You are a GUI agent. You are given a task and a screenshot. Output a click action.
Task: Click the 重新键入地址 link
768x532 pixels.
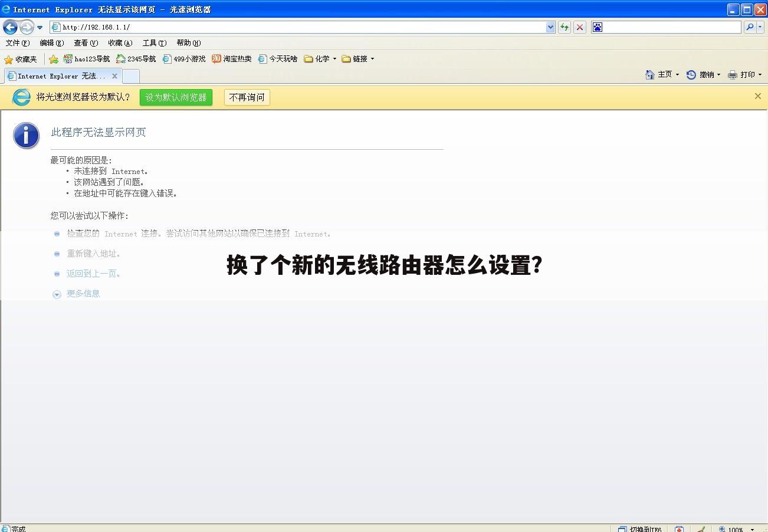[x=93, y=254]
